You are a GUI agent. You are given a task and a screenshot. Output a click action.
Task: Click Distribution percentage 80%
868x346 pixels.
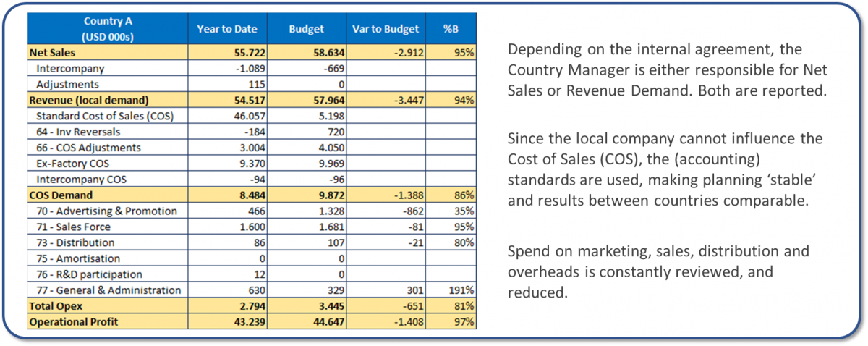tap(464, 243)
